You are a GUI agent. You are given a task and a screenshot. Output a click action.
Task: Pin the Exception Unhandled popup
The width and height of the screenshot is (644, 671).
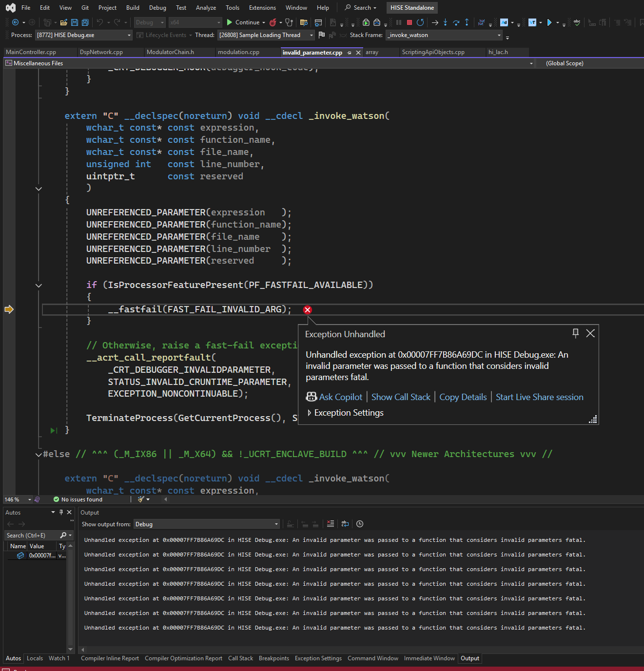[x=575, y=333]
